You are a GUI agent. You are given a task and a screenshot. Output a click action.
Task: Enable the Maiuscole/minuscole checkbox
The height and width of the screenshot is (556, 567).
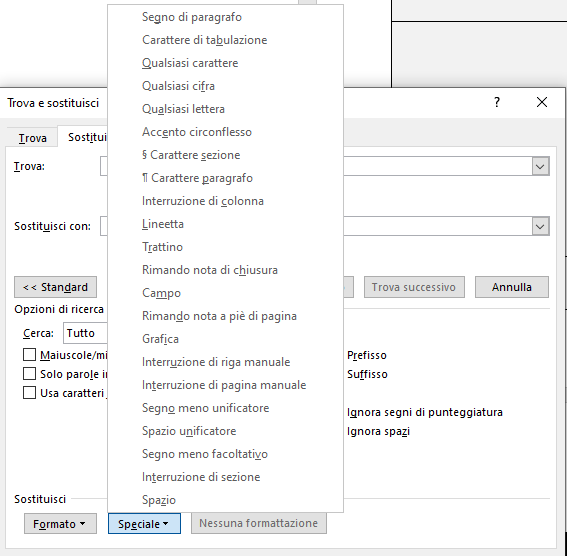(29, 355)
